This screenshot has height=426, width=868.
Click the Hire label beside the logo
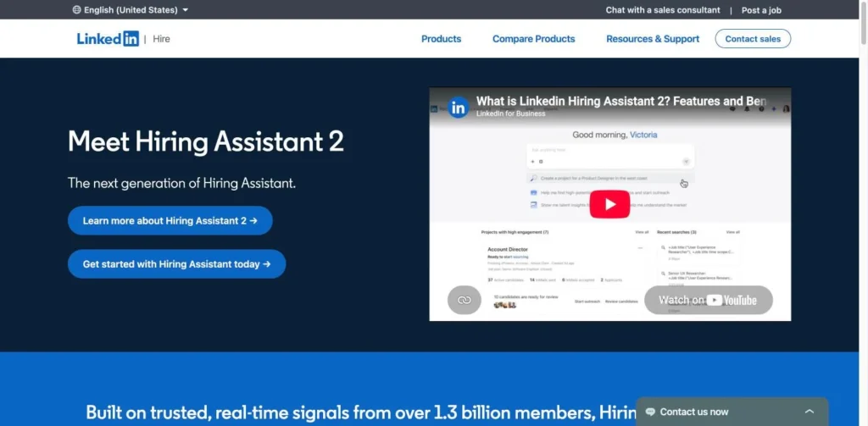(161, 39)
